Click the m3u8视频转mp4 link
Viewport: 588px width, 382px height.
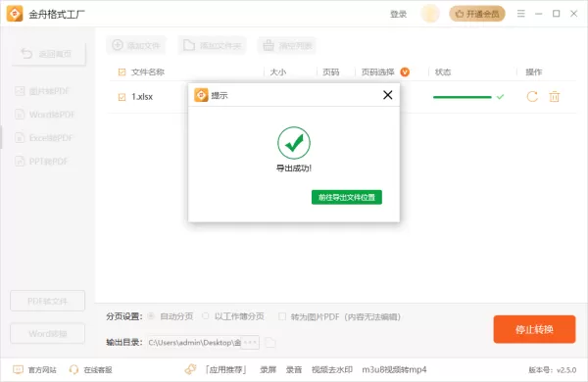tap(394, 370)
